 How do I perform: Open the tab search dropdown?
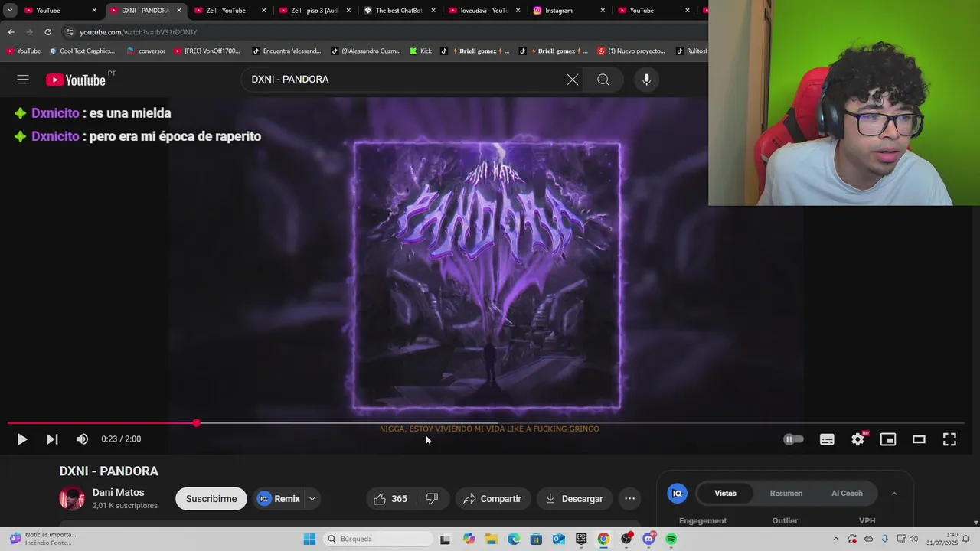coord(10,11)
